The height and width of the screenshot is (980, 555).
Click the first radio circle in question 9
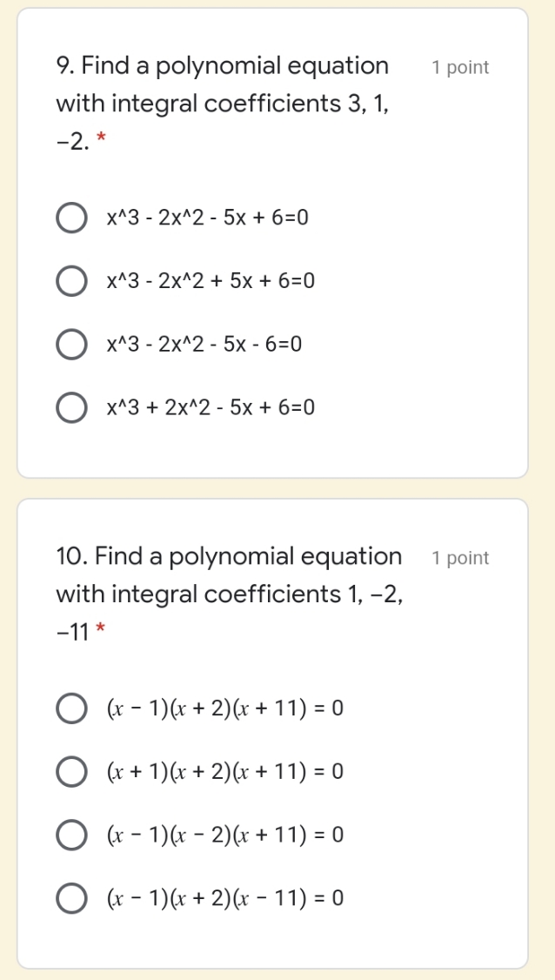[x=71, y=218]
